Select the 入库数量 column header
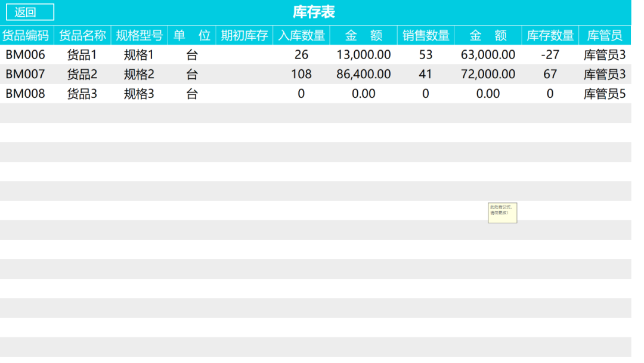 click(302, 35)
